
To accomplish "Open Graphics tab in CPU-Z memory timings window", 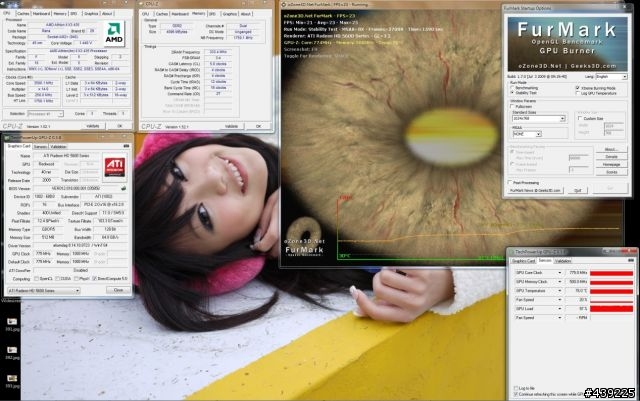I will (230, 14).
